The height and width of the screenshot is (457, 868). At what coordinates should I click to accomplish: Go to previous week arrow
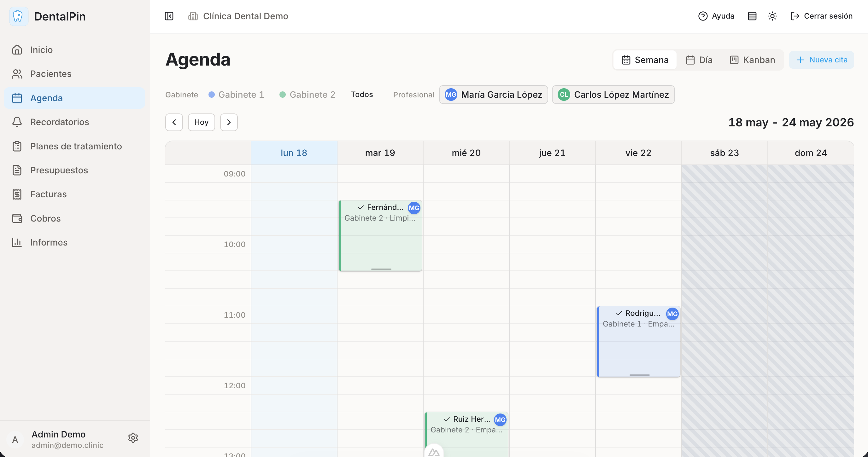pyautogui.click(x=174, y=122)
